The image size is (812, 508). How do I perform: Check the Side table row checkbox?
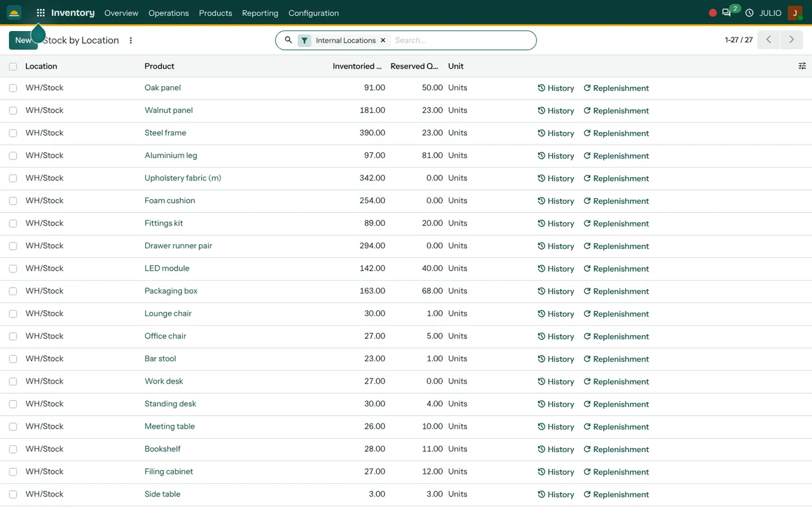[x=13, y=495]
